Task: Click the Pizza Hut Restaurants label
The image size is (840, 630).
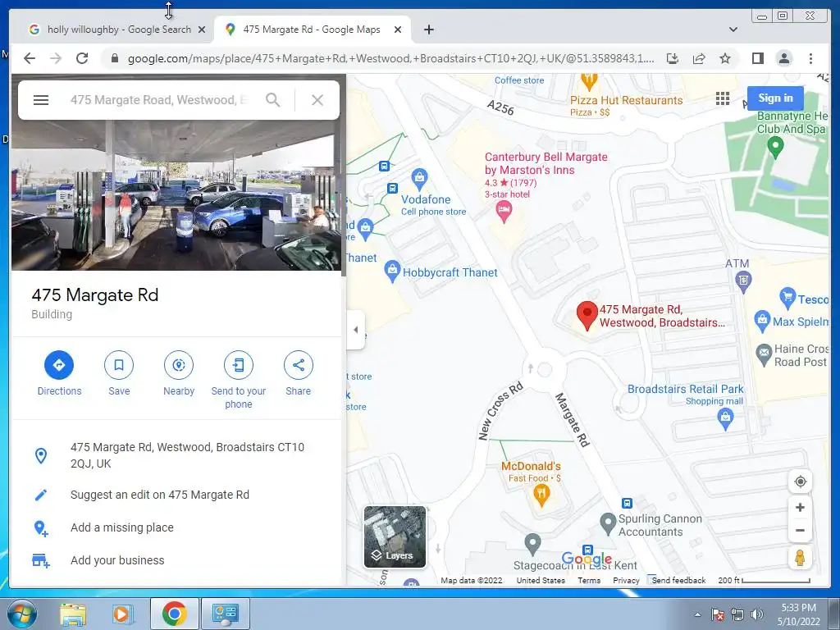Action: [626, 100]
